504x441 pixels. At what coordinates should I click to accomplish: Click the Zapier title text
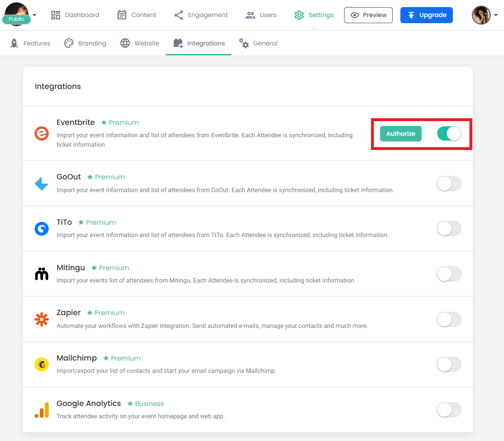pyautogui.click(x=69, y=313)
